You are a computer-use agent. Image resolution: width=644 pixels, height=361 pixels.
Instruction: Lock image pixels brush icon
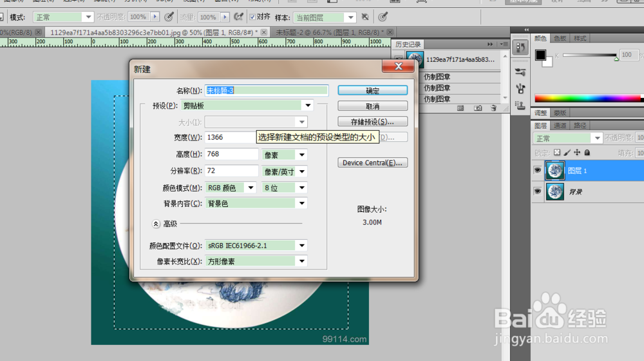point(567,153)
